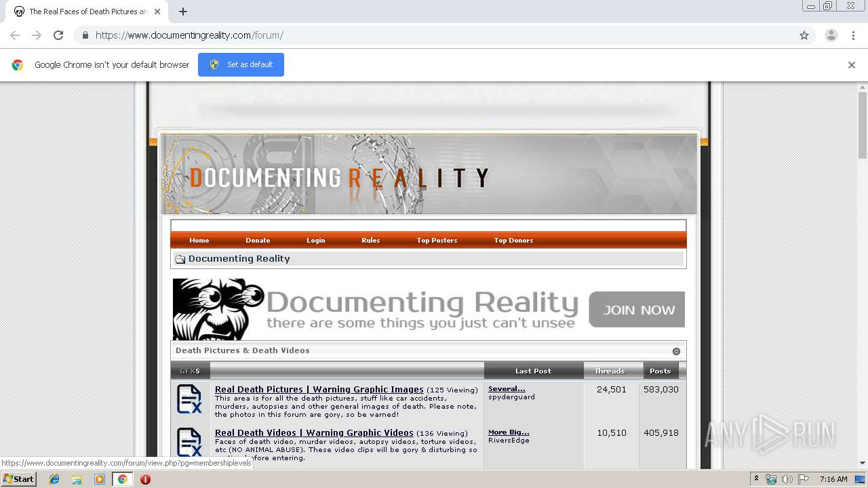Open a new tab with the plus button

pyautogui.click(x=183, y=12)
